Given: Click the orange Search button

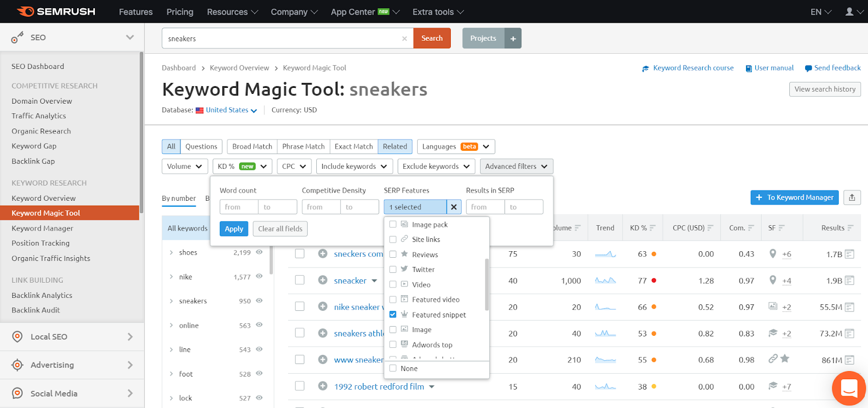Looking at the screenshot, I should click(x=432, y=39).
